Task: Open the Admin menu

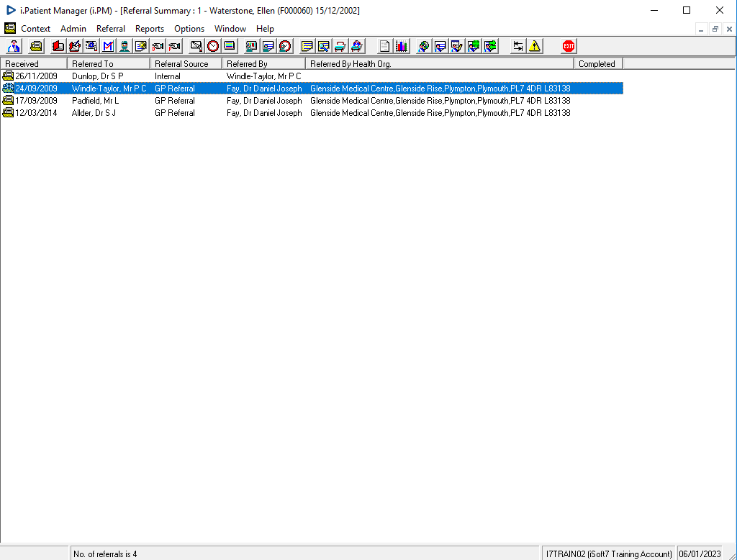Action: (x=73, y=29)
